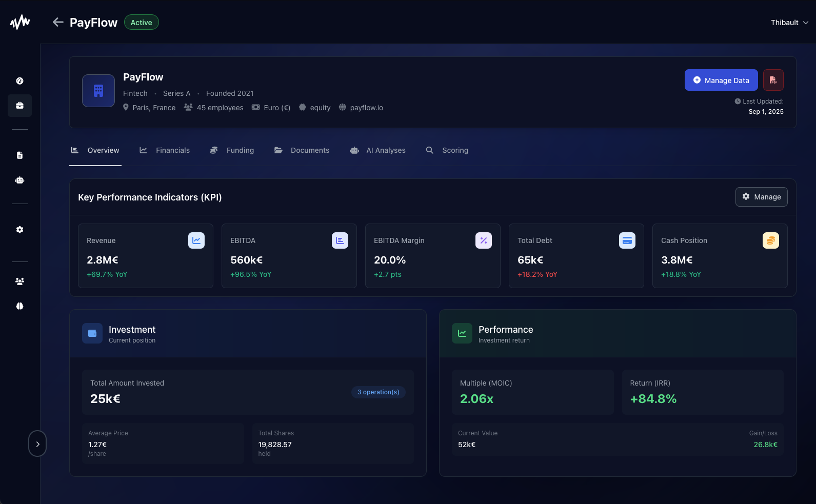
Task: Click the robot AI icon in sidebar
Action: pos(20,180)
